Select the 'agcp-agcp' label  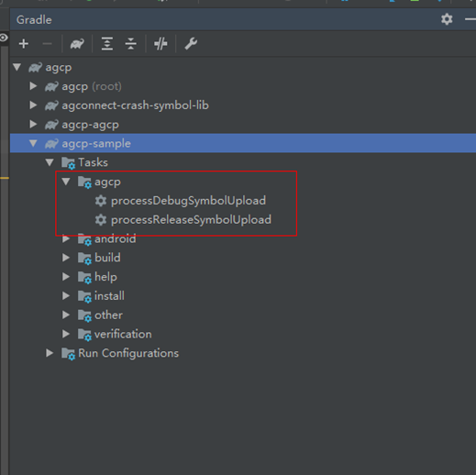coord(91,125)
